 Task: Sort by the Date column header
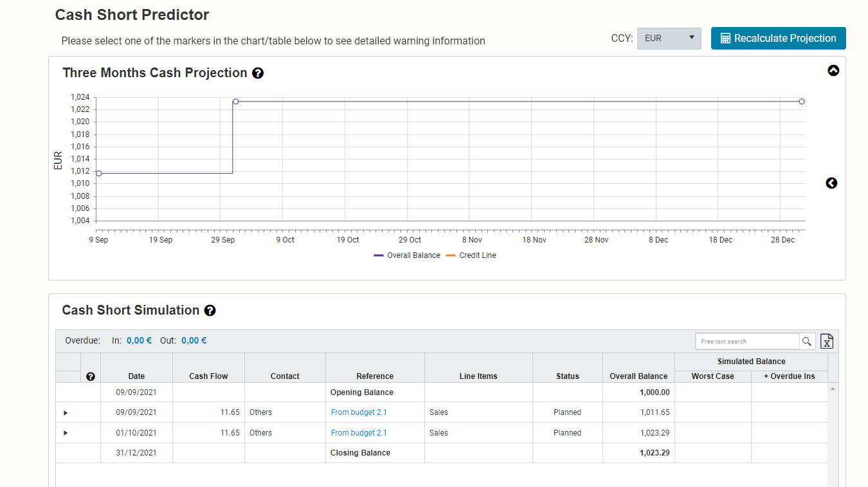click(x=136, y=376)
